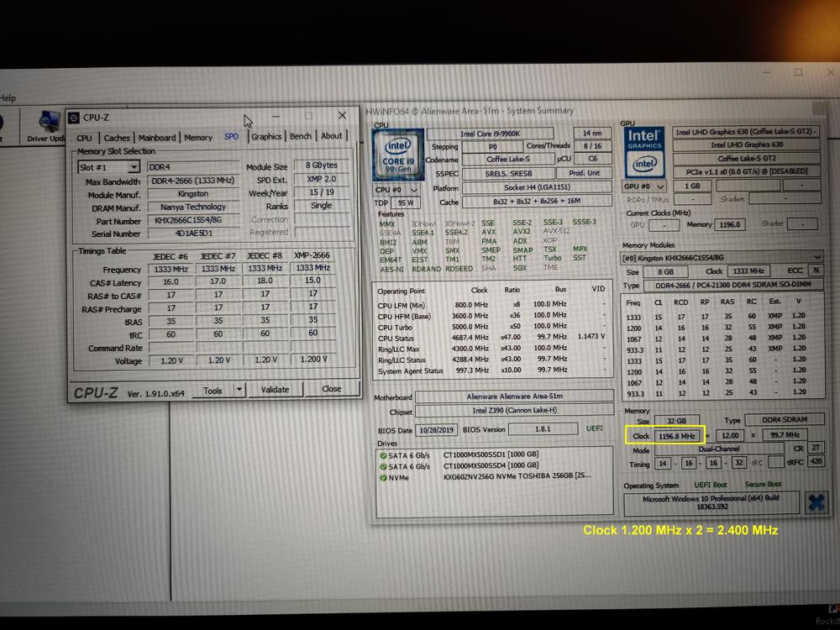
Task: Click the Intel Graphics logo badge
Action: click(644, 148)
